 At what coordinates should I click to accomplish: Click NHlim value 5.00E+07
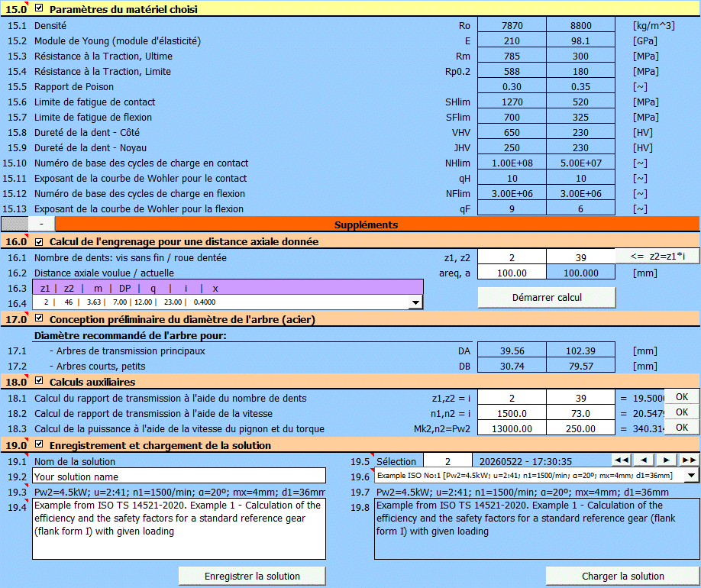tap(581, 163)
